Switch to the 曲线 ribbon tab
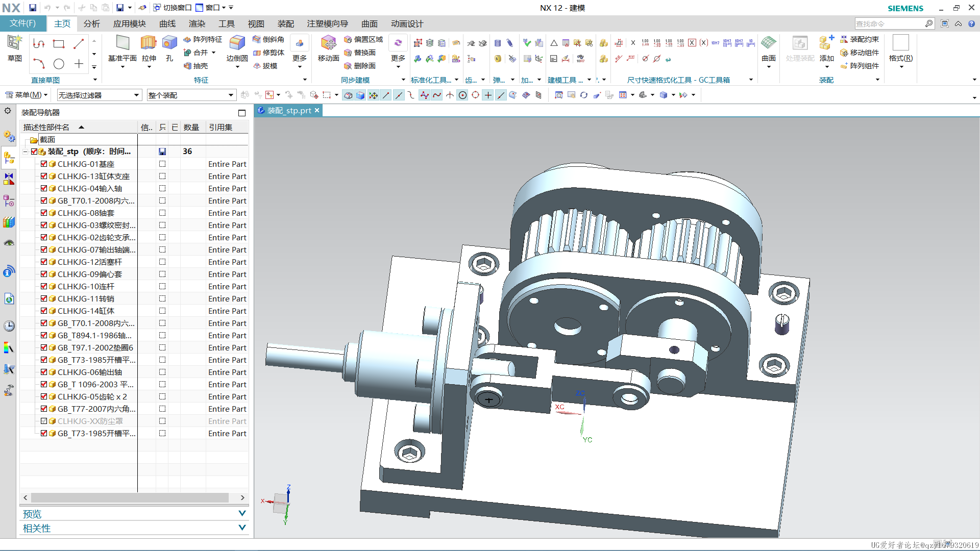 coord(167,23)
